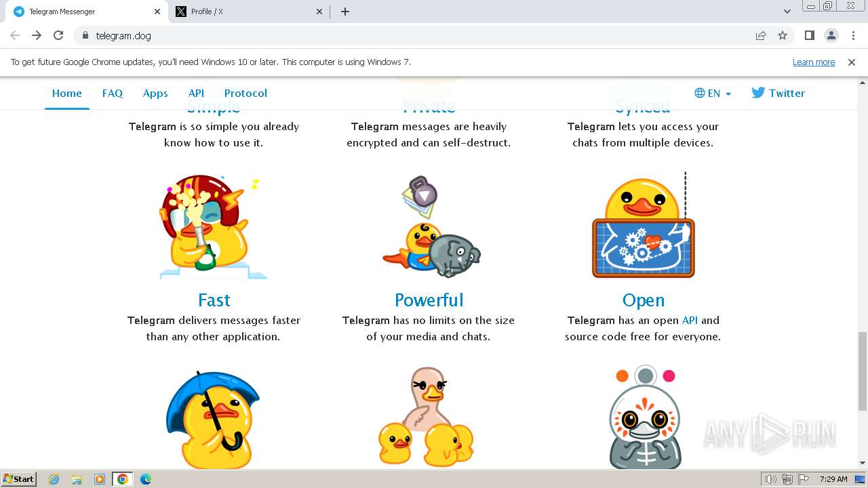Click the Open heading

pyautogui.click(x=644, y=300)
